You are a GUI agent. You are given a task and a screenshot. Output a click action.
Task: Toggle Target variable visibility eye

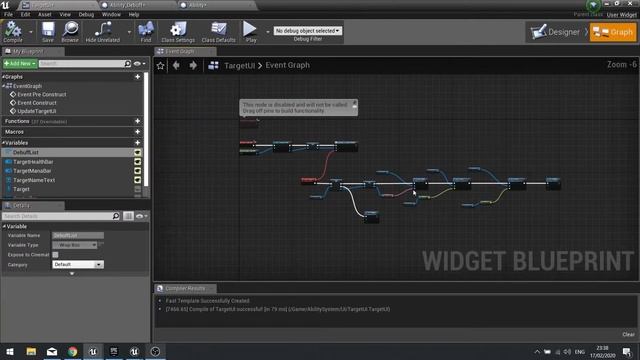(x=138, y=189)
